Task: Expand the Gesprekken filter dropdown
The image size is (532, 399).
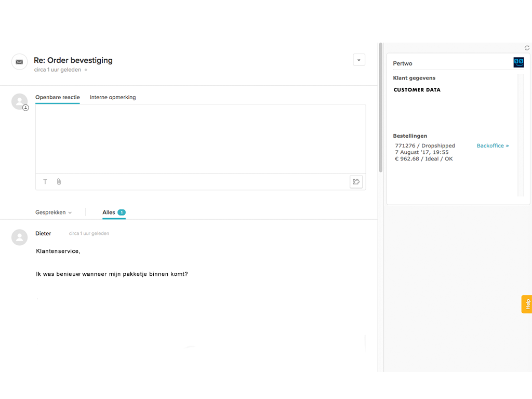Action: tap(54, 212)
